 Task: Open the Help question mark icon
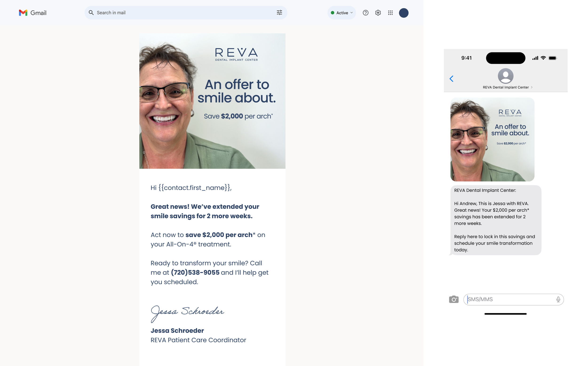[x=366, y=12]
